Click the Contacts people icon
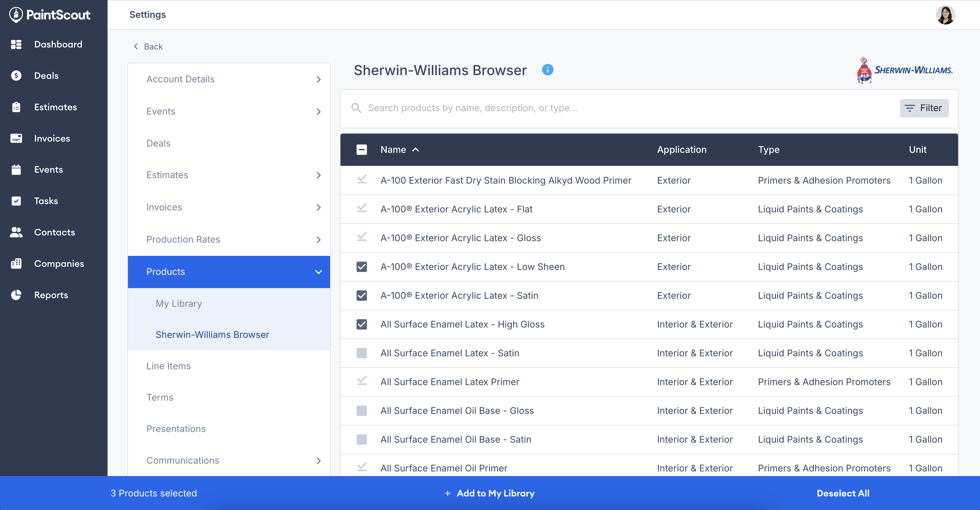Screen dimensions: 980x510 click(16, 232)
